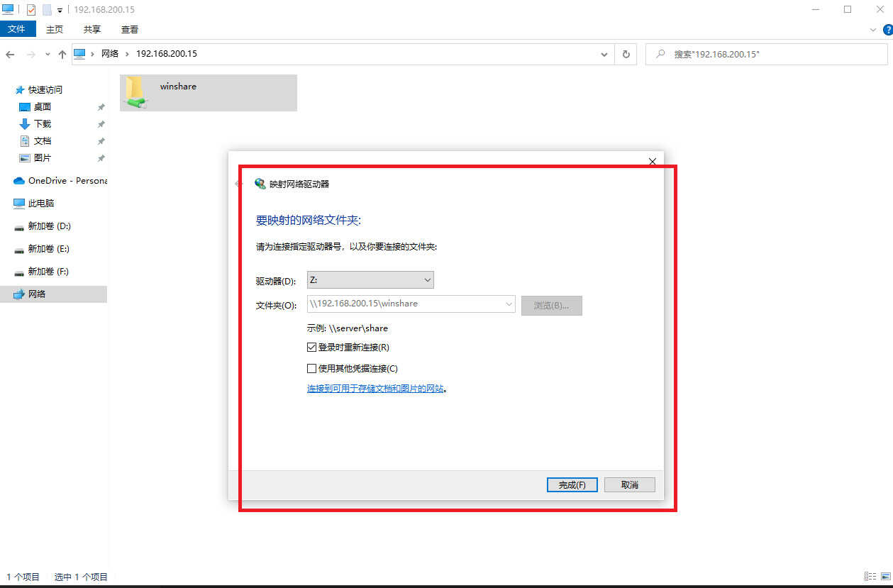Switch to the 主页 ribbon tab
Viewport: 893px width, 588px height.
click(x=55, y=29)
